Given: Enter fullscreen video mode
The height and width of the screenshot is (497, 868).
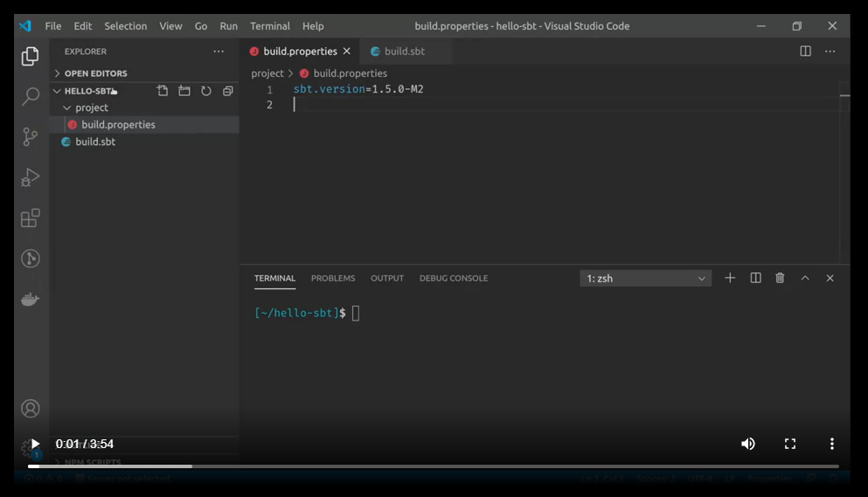Looking at the screenshot, I should (x=790, y=444).
